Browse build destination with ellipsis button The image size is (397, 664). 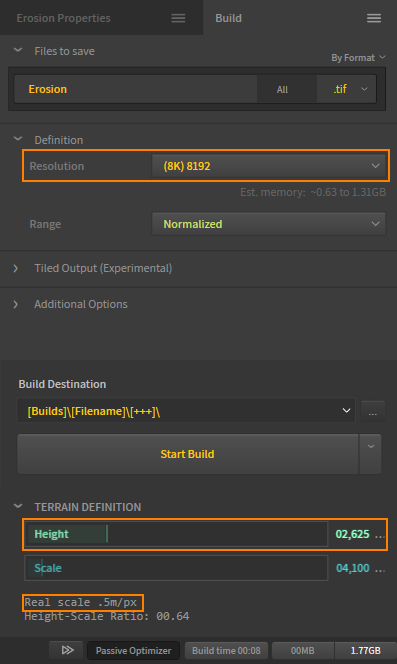coord(373,411)
